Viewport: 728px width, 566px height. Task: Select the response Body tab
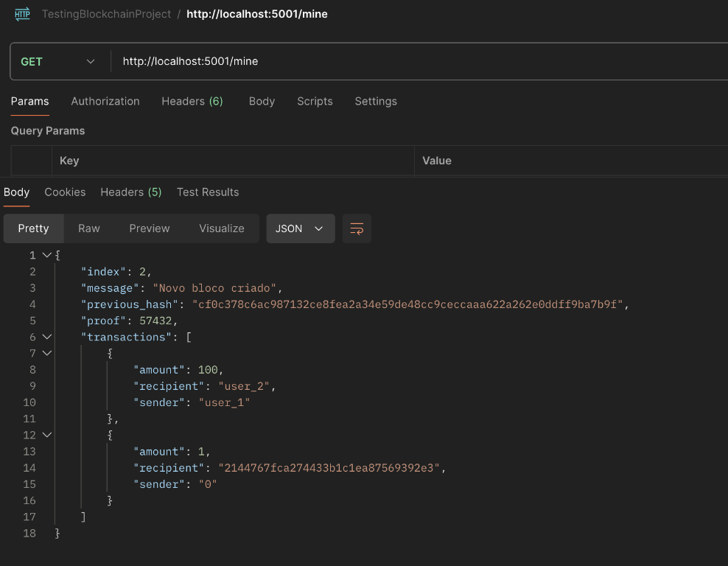17,192
